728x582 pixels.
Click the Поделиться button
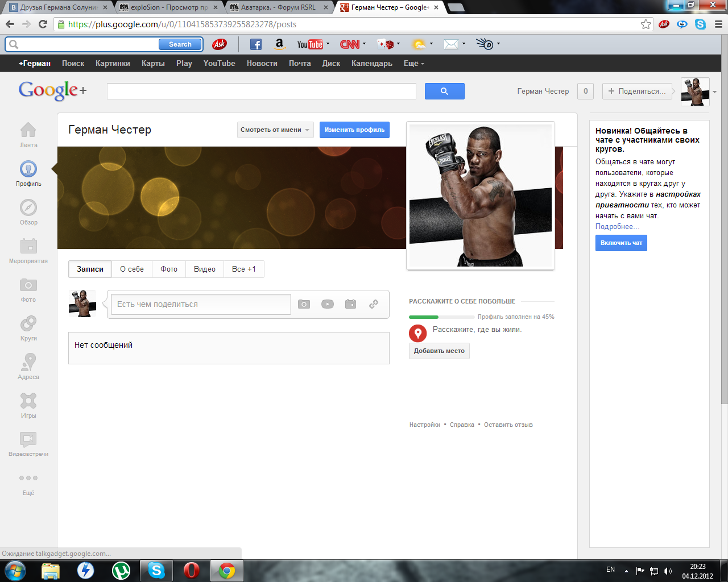click(638, 91)
